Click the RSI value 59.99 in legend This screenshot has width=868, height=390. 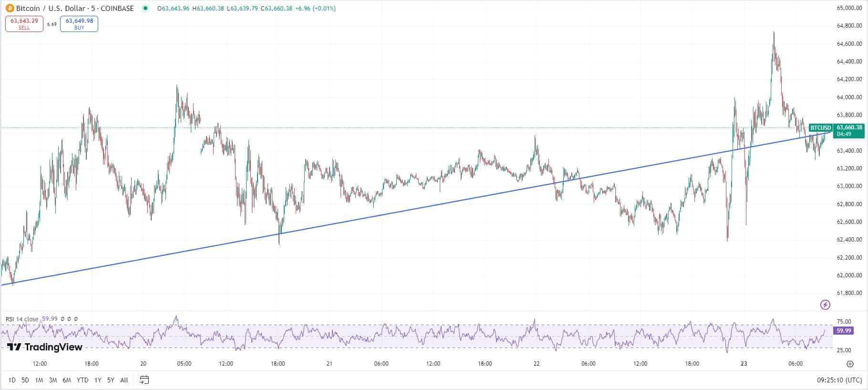pyautogui.click(x=50, y=319)
